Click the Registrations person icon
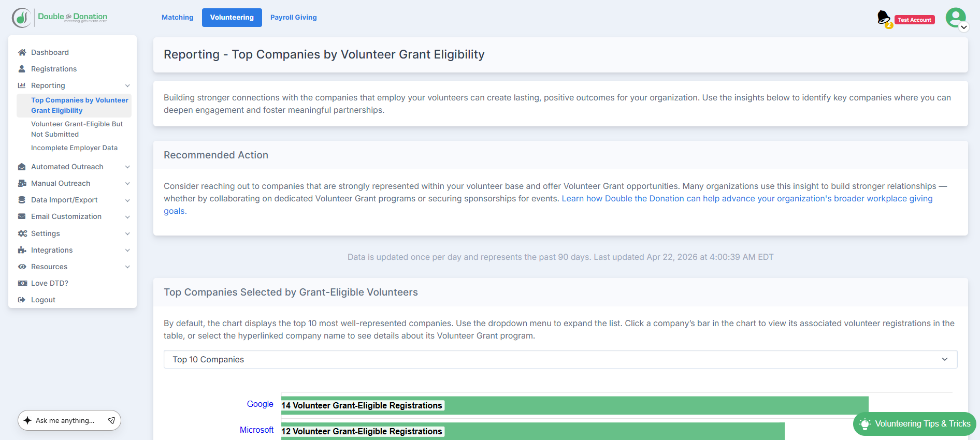Screen dimensions: 980x440 click(x=22, y=69)
